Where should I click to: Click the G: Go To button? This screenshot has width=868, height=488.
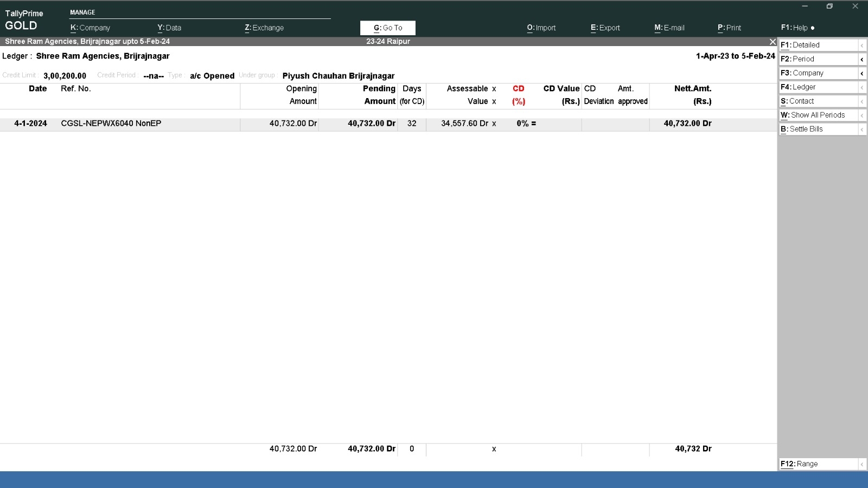pyautogui.click(x=388, y=28)
